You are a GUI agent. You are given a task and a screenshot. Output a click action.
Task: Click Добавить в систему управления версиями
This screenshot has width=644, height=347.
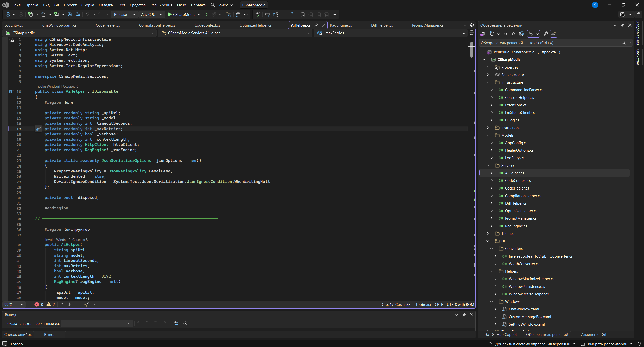coord(533,344)
